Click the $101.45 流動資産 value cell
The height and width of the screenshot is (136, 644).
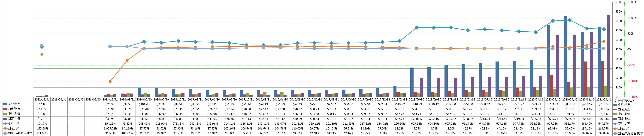tap(144, 104)
